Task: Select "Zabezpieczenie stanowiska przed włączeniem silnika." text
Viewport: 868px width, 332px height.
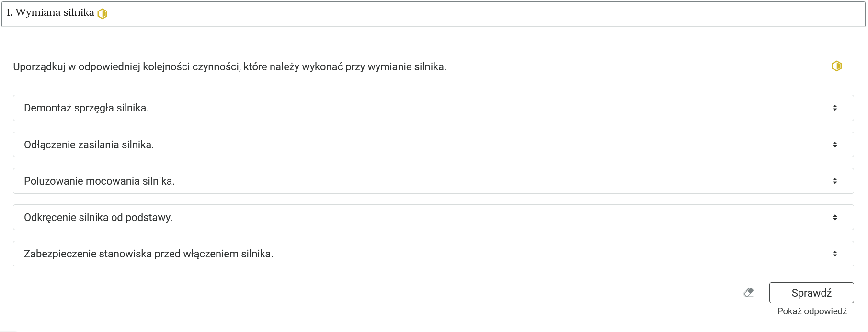Action: 148,254
